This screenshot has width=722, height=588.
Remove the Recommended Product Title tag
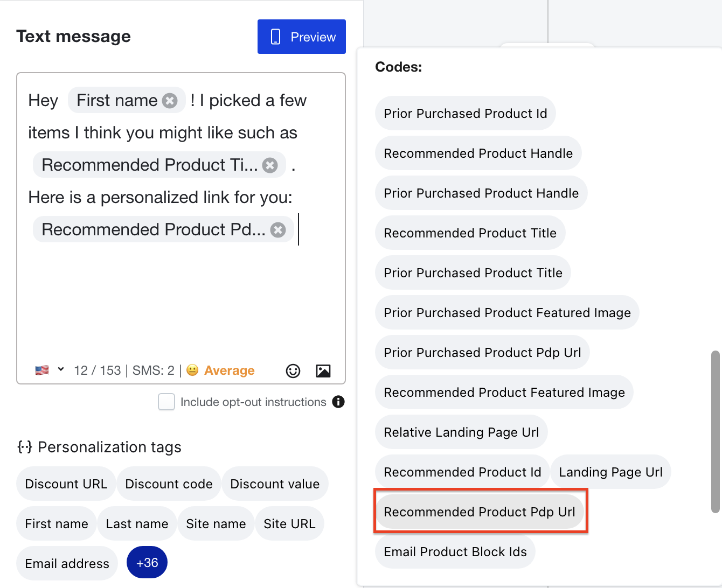coord(270,165)
